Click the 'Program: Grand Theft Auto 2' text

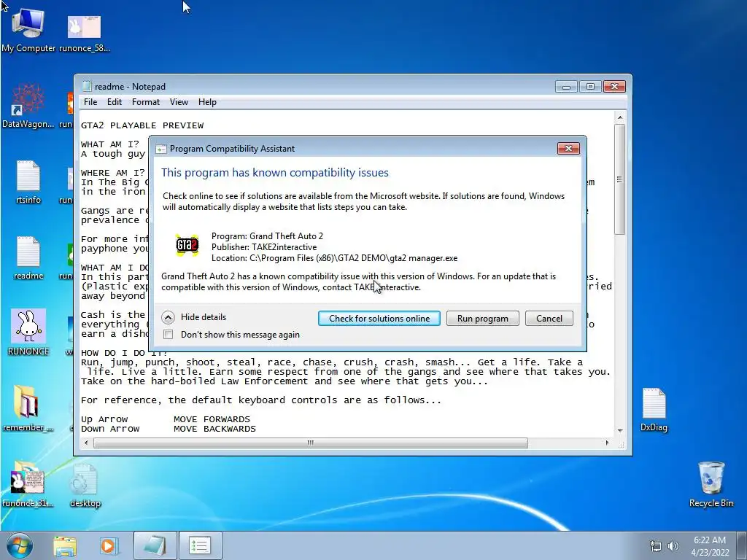pyautogui.click(x=267, y=236)
